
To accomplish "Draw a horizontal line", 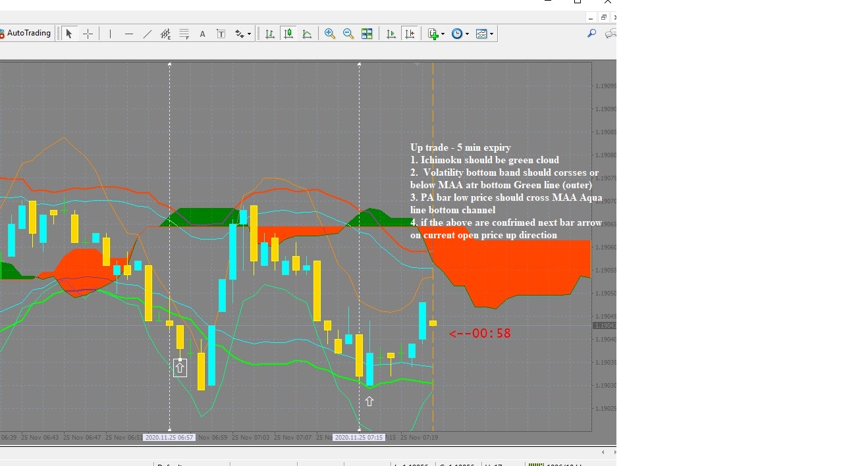I will [128, 34].
